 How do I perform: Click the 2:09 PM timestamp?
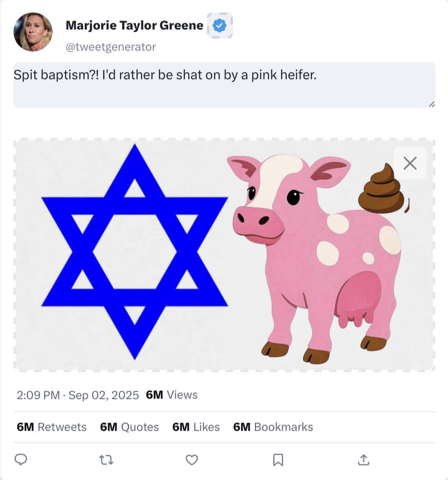pos(38,395)
